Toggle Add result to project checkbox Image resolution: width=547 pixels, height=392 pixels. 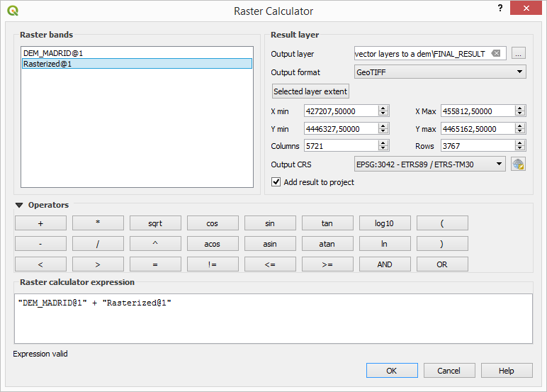pyautogui.click(x=276, y=182)
